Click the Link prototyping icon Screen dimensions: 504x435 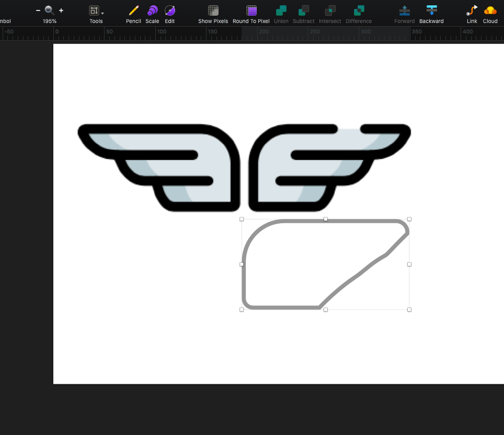[x=472, y=10]
